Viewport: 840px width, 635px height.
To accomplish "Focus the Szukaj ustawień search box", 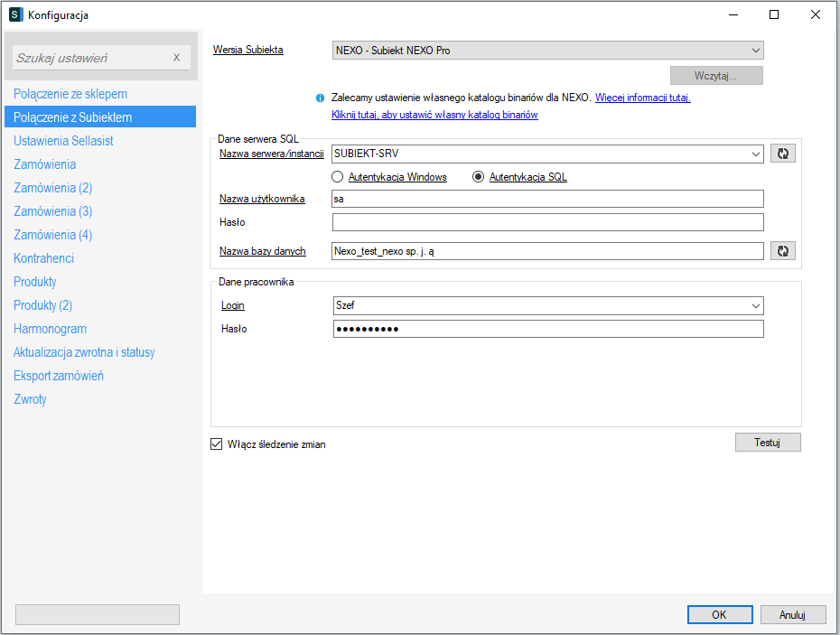I will click(x=90, y=58).
